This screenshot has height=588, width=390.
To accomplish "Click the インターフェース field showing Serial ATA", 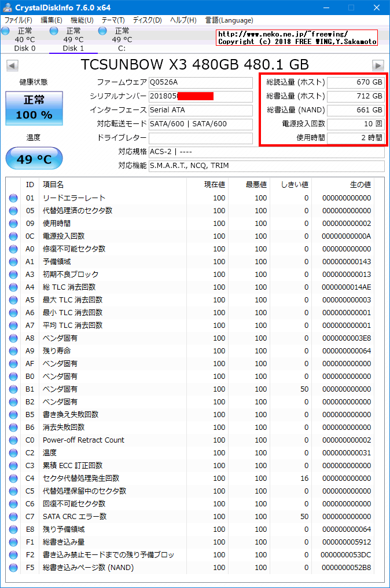I will pyautogui.click(x=201, y=110).
